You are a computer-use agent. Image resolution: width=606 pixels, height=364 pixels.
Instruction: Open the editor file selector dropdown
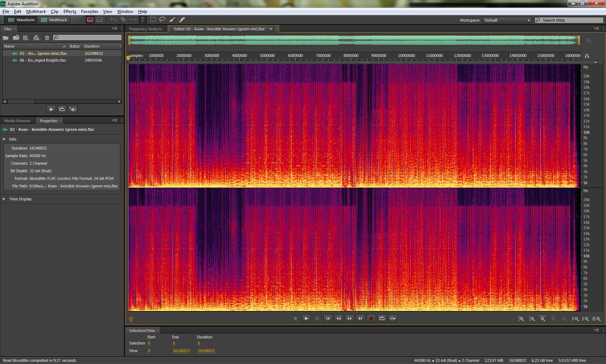271,29
